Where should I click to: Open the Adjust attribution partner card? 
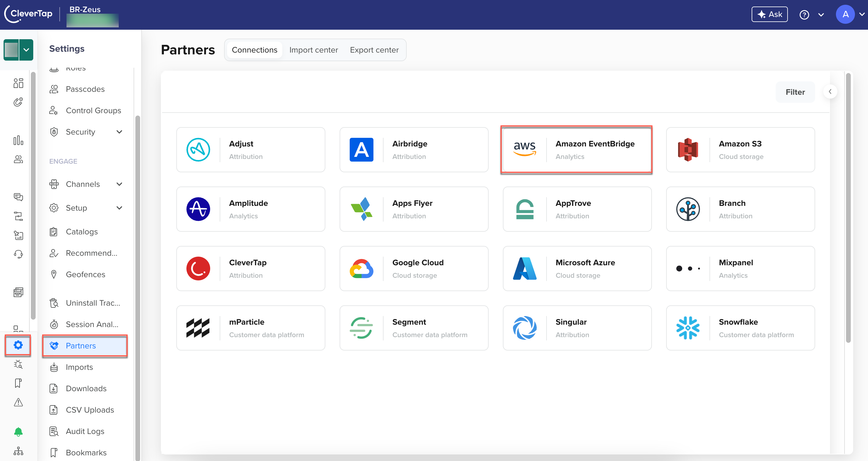pyautogui.click(x=250, y=150)
